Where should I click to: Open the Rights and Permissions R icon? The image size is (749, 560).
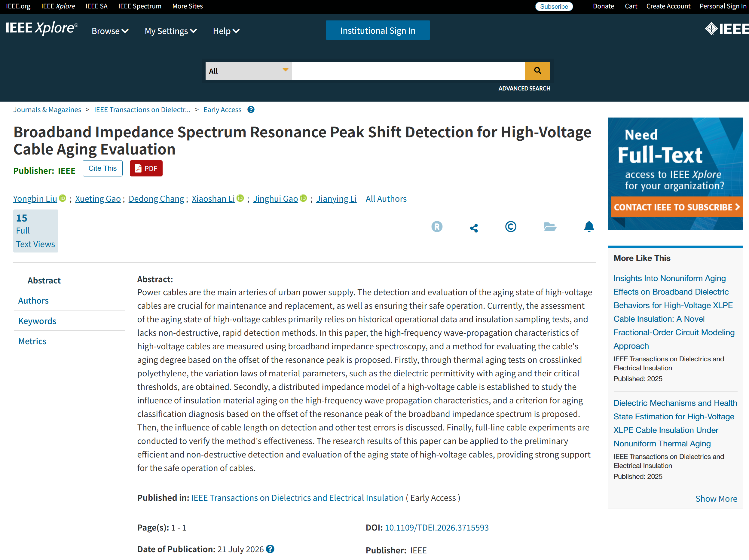click(437, 227)
